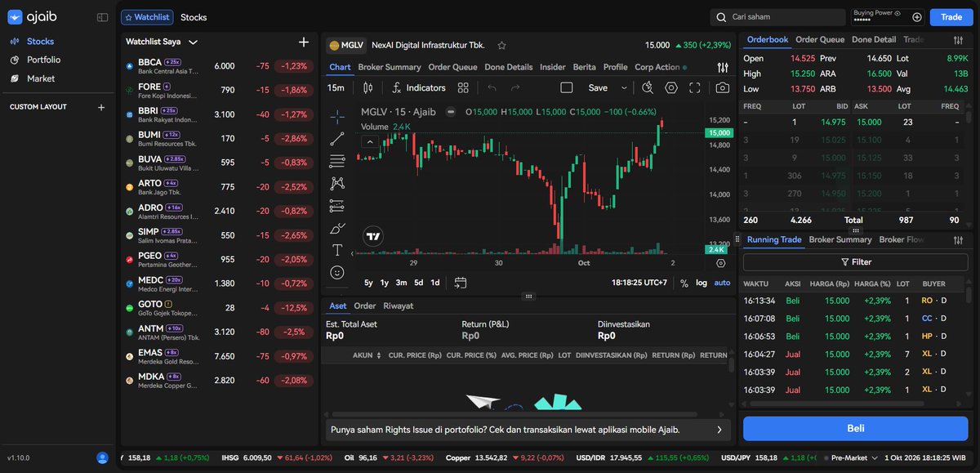
Task: Open the Insider tab
Action: pos(553,67)
